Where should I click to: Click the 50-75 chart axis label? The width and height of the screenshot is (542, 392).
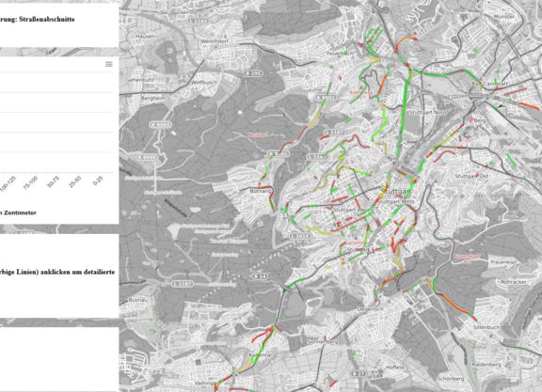pos(53,181)
